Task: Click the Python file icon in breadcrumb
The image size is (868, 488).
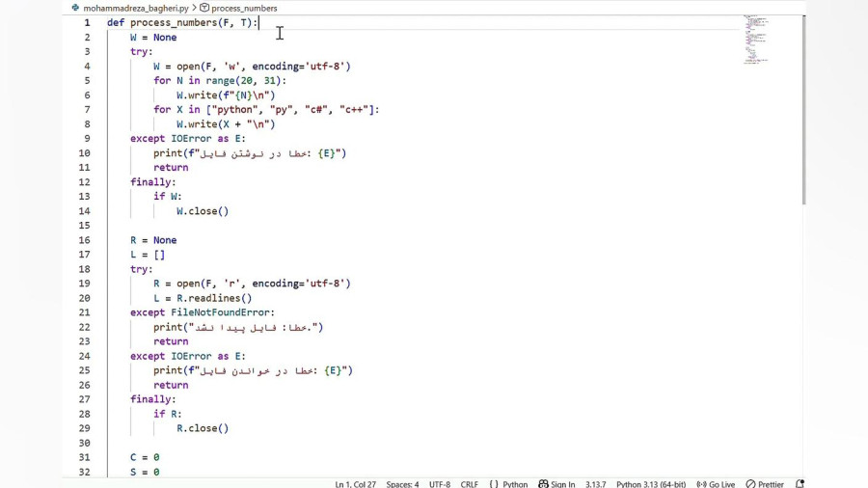Action: coord(75,8)
